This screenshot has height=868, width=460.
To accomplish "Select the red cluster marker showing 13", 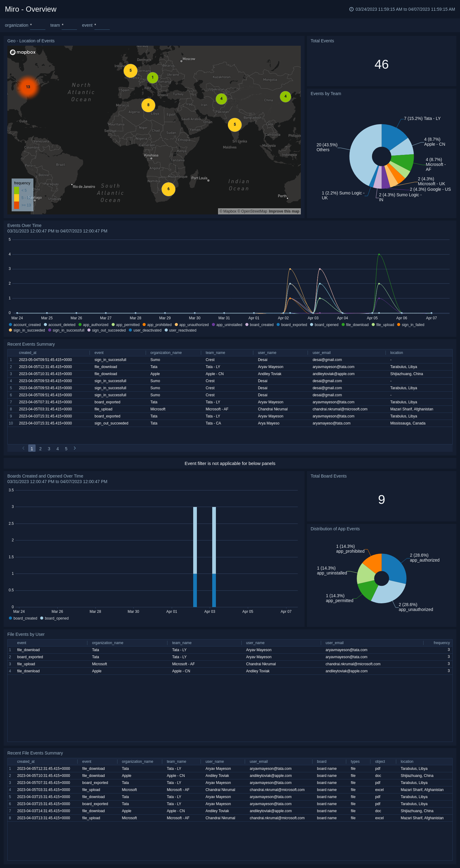I will 28,87.
